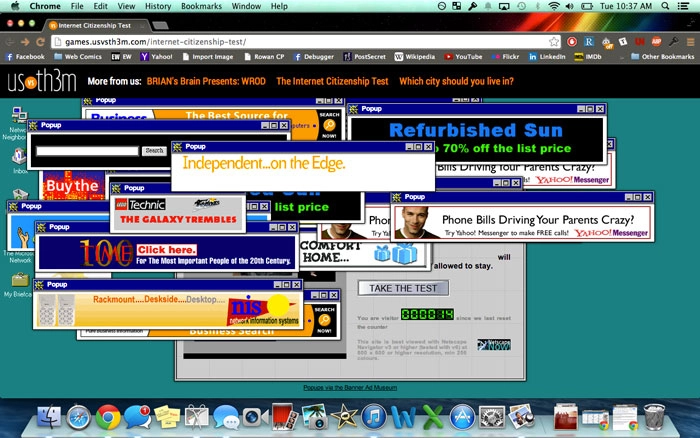This screenshot has height=438, width=700.
Task: Click the LinkedIn bookmark
Action: click(x=547, y=57)
